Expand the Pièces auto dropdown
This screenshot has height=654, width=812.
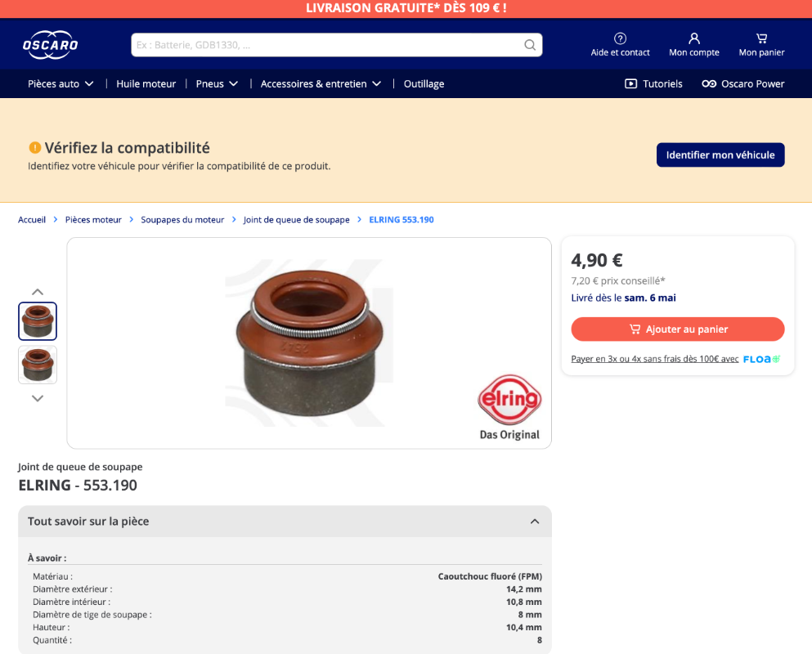pyautogui.click(x=61, y=84)
